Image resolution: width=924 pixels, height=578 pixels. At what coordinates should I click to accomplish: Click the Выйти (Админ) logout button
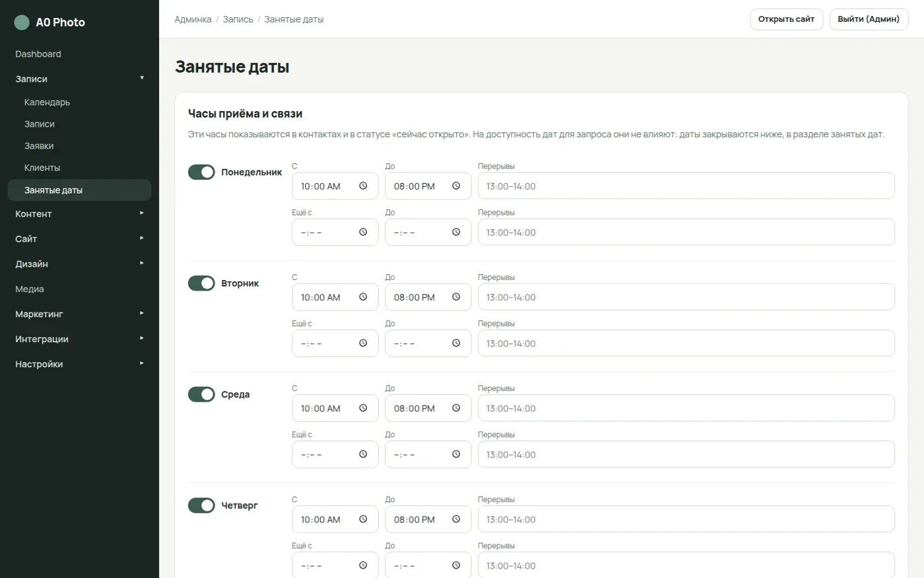click(x=869, y=19)
